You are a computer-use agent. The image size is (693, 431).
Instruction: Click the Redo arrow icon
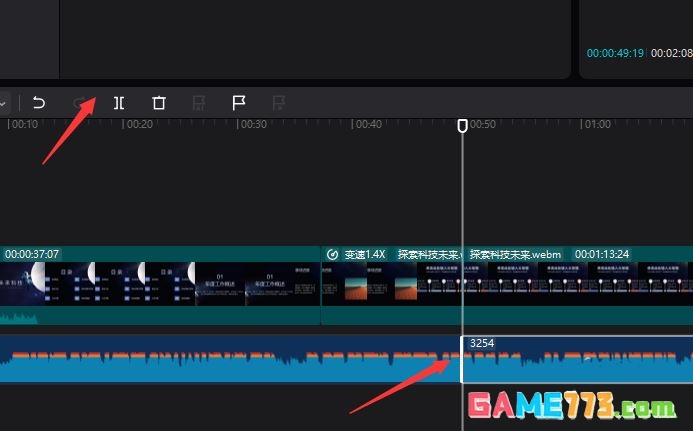point(80,102)
